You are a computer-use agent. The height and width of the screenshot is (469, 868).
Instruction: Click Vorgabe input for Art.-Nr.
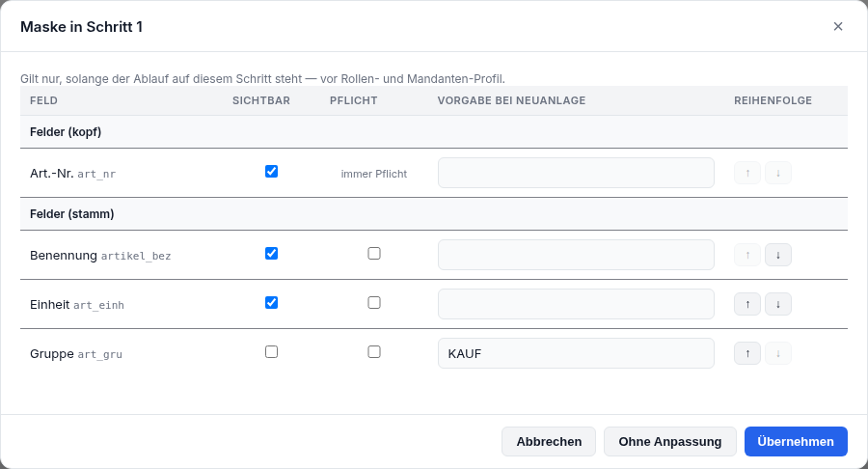(576, 173)
